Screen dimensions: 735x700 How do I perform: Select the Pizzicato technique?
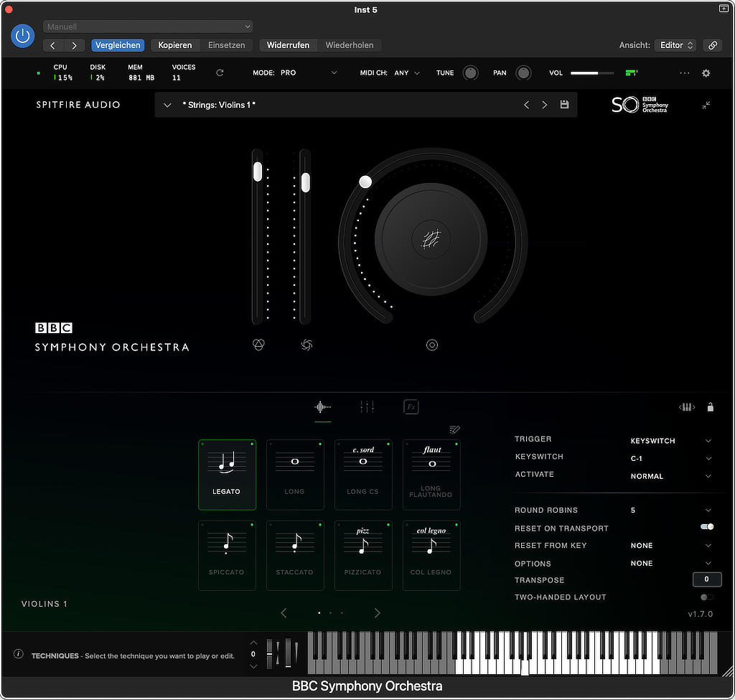tap(362, 555)
